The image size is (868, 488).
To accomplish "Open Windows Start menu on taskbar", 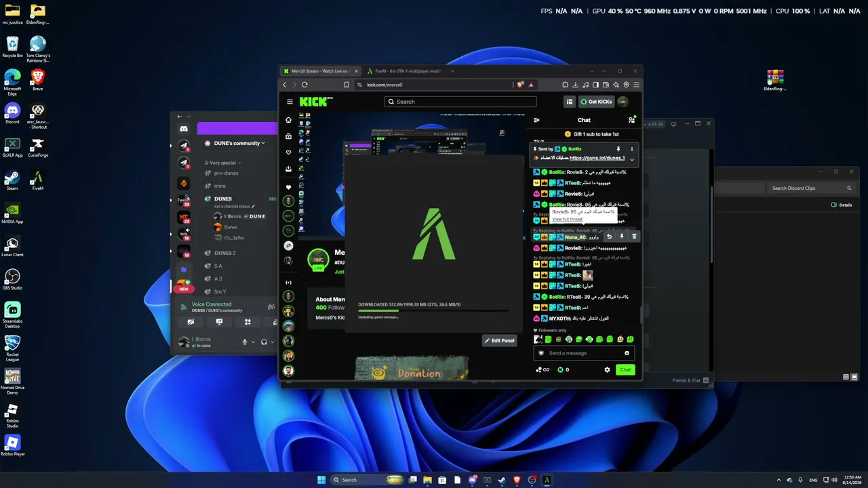I will point(321,480).
